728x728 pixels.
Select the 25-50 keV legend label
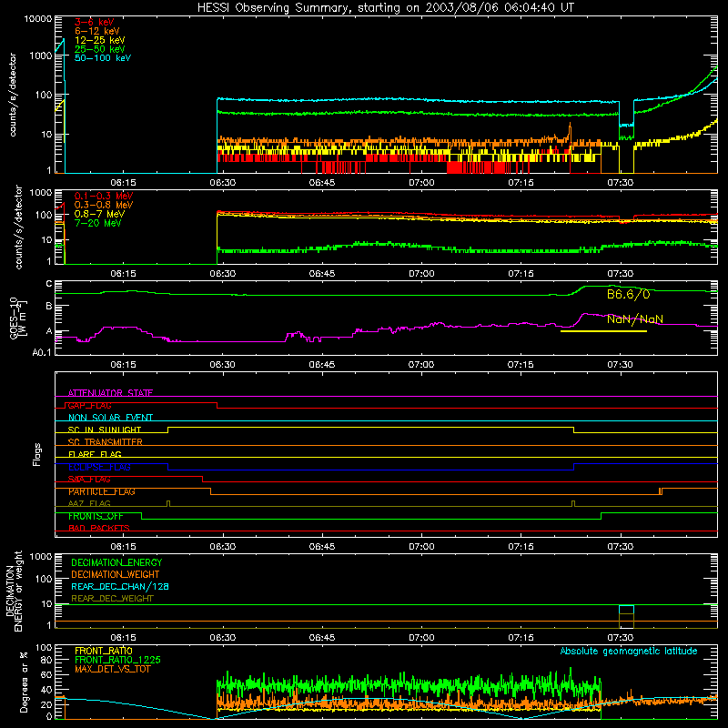pos(99,49)
